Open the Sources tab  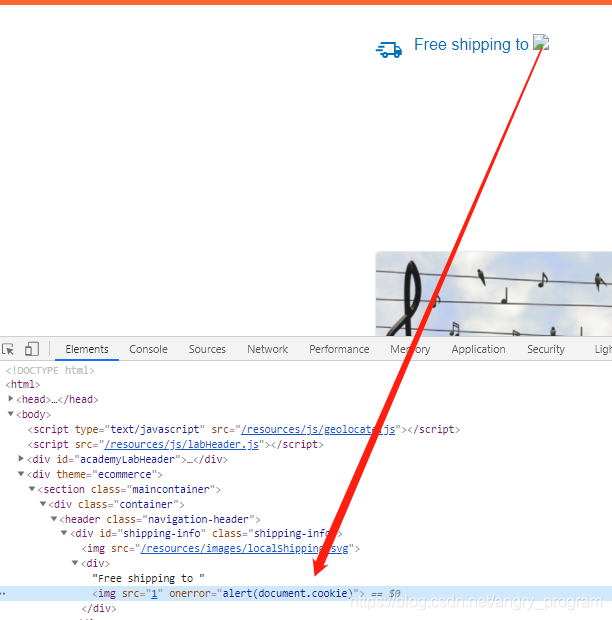(207, 349)
